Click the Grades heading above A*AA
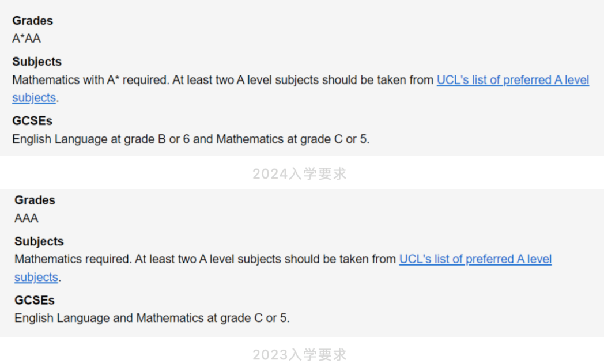Viewport: 604px width, 364px height. click(x=32, y=21)
